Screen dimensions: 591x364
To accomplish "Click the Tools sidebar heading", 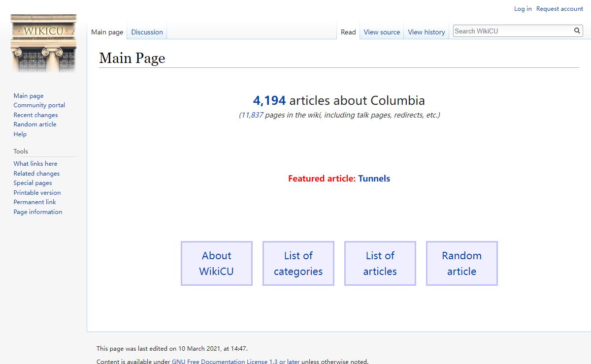I will pyautogui.click(x=21, y=152).
